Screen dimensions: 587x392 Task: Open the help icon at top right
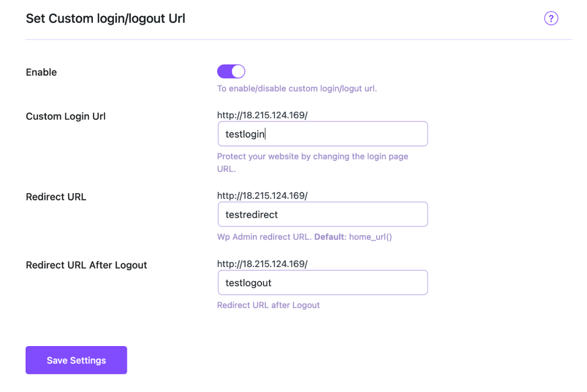tap(551, 18)
